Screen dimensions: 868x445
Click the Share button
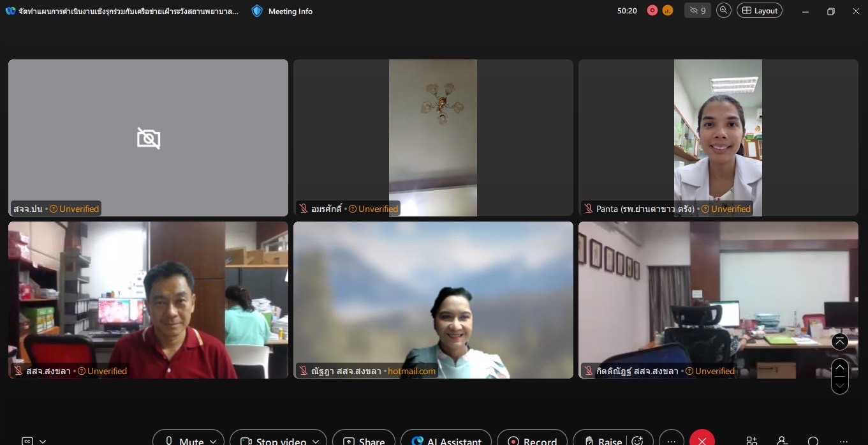pyautogui.click(x=364, y=441)
